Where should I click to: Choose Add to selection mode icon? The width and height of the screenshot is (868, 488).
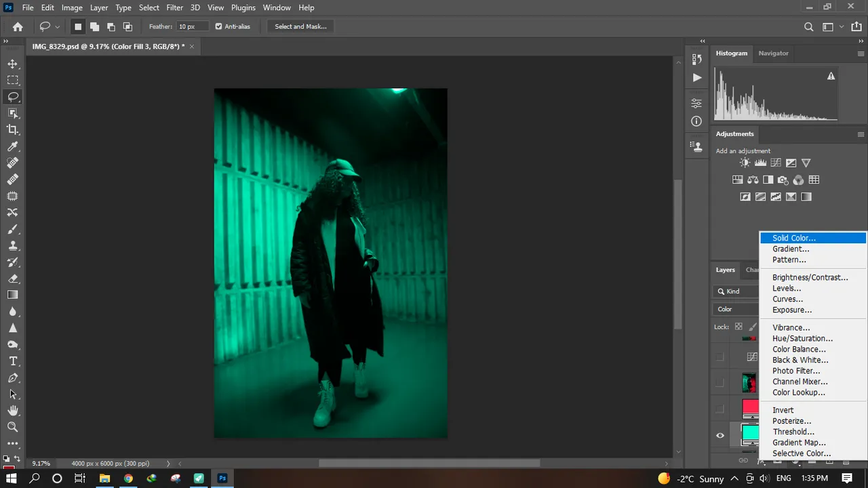pyautogui.click(x=94, y=26)
